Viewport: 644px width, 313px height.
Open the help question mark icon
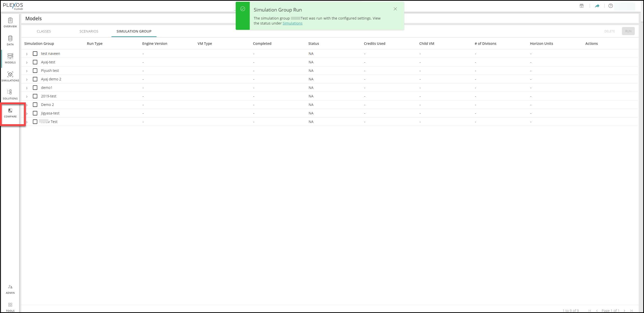point(611,6)
